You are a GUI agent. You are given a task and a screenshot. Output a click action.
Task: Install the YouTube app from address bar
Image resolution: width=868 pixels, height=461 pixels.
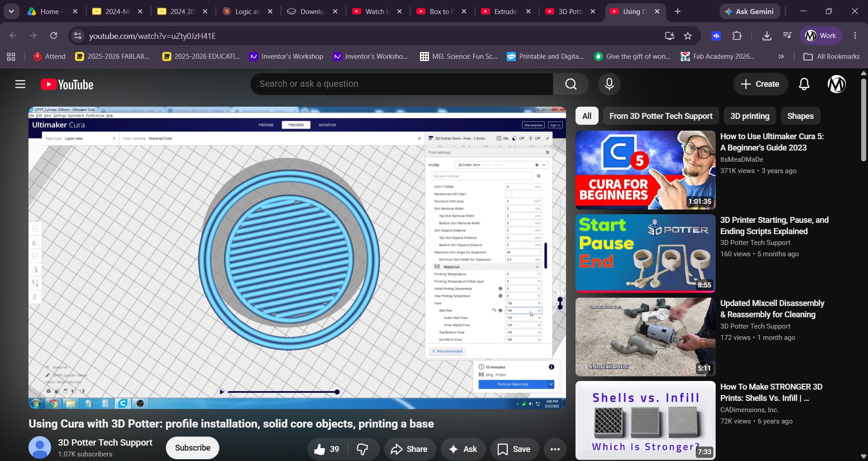coord(670,36)
